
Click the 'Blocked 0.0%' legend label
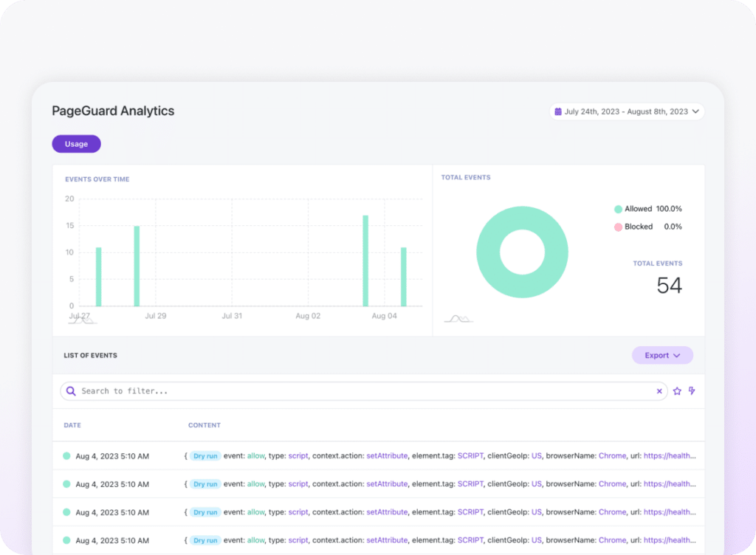(x=653, y=227)
